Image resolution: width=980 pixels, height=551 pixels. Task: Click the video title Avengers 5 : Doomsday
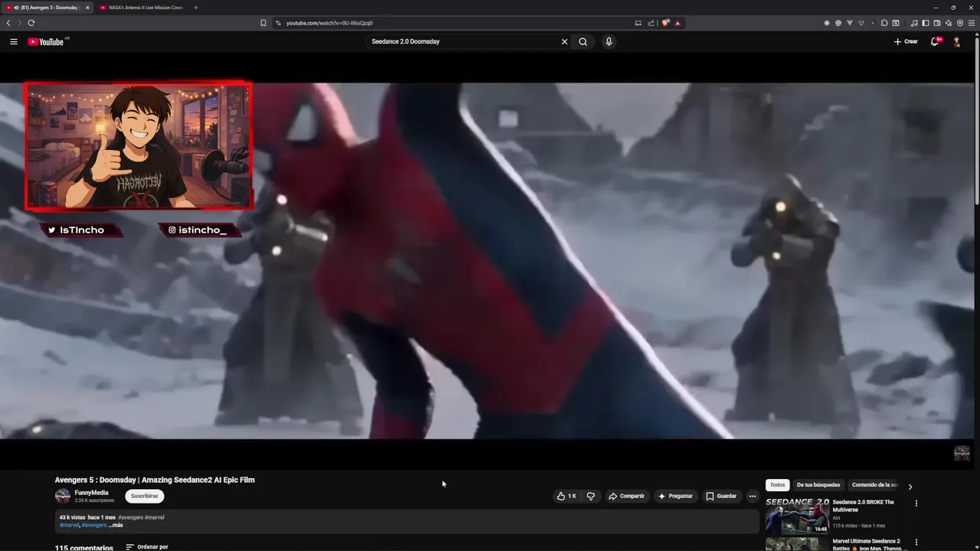pos(155,480)
